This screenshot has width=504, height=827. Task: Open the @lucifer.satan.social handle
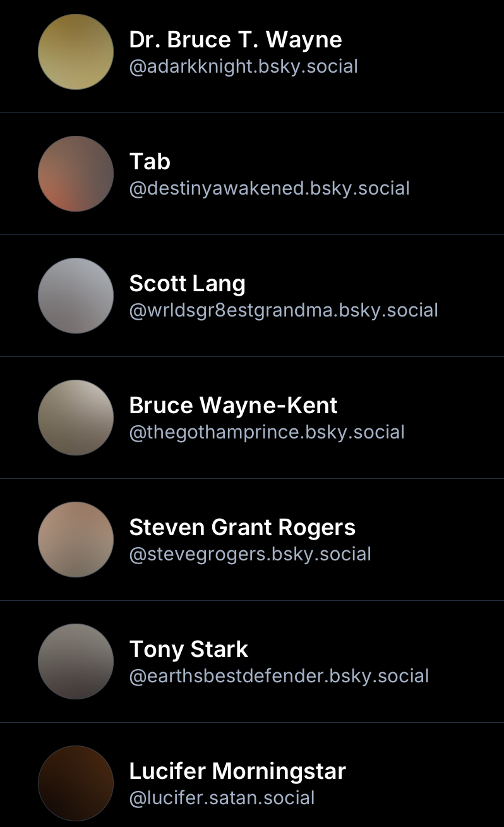222,798
